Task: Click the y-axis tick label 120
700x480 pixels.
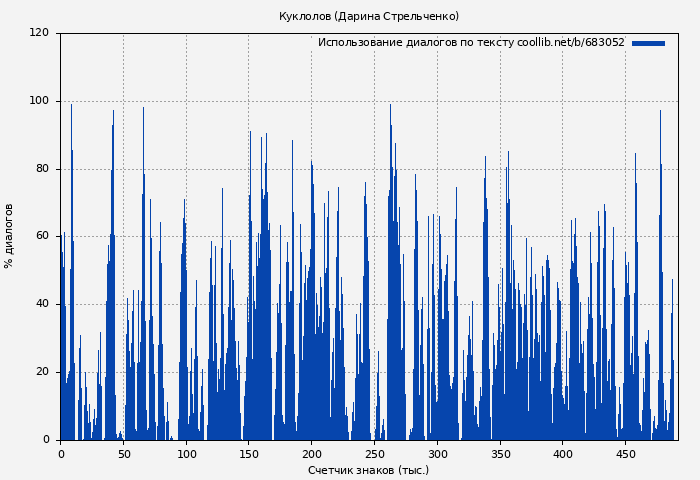Action: pyautogui.click(x=39, y=33)
